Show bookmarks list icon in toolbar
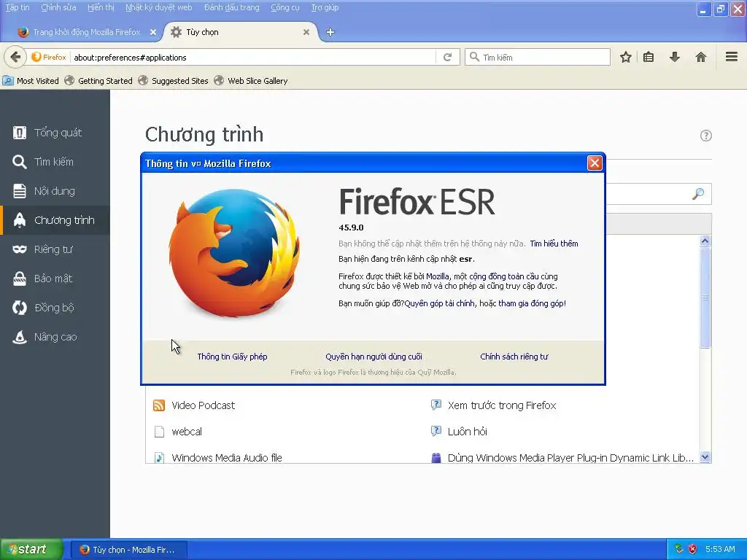747x560 pixels. tap(649, 57)
